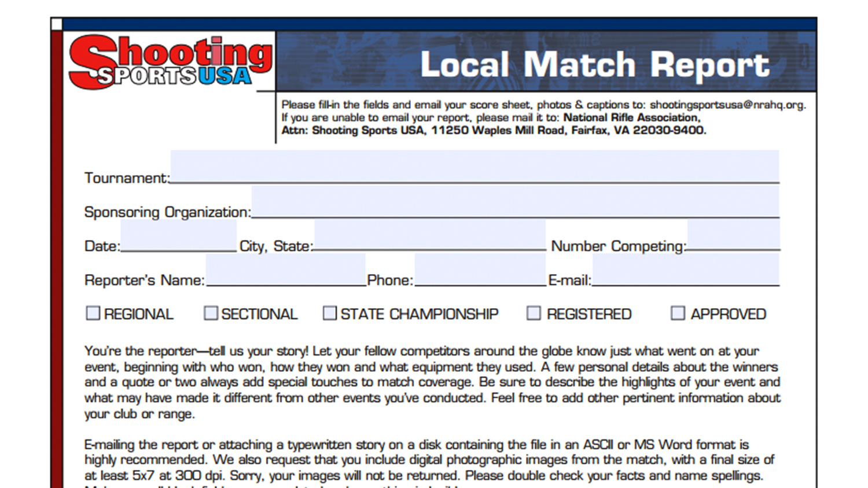Select the Date field
This screenshot has height=488, width=868.
point(178,235)
